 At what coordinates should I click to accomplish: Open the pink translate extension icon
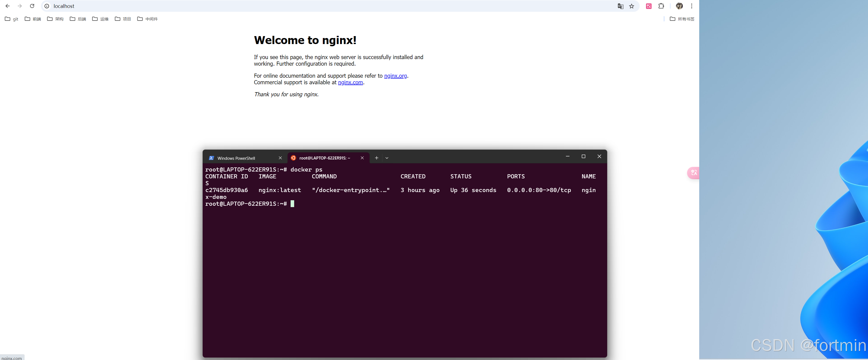point(649,6)
